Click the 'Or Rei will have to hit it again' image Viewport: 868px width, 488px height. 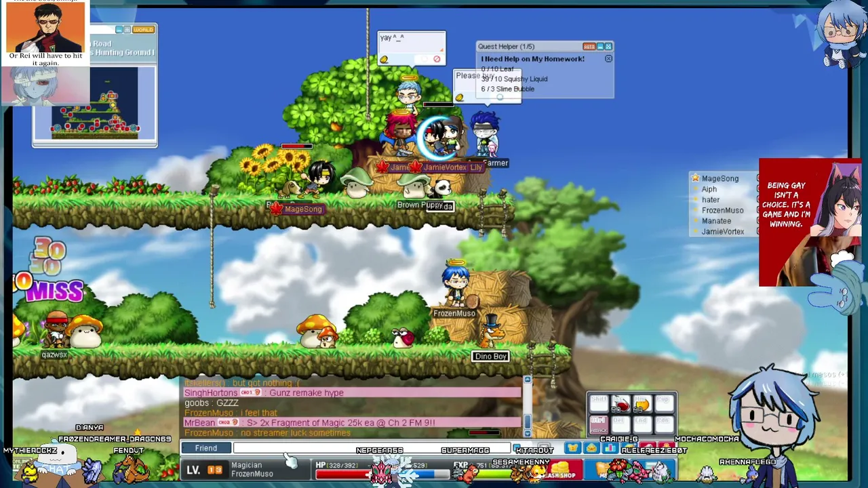(x=45, y=53)
